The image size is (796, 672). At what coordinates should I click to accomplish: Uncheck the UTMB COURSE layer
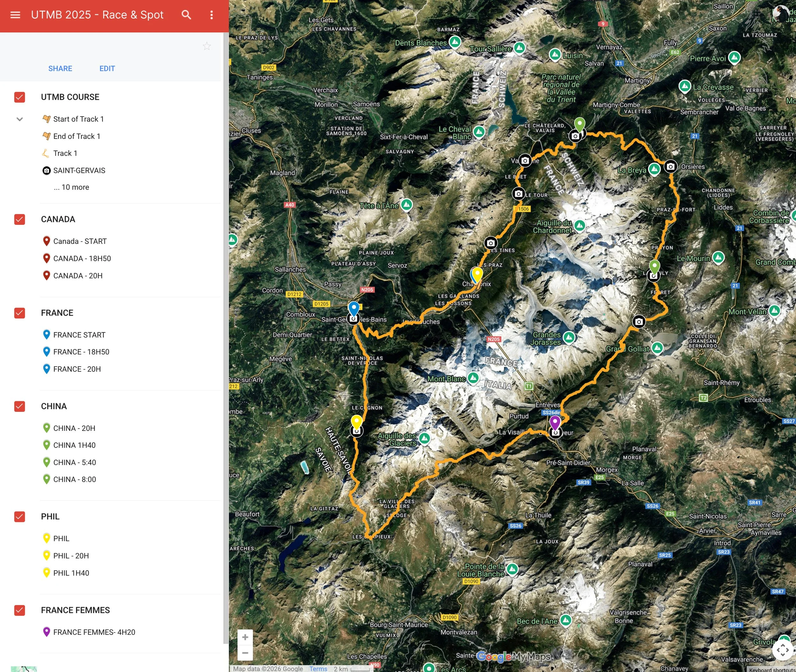point(19,97)
